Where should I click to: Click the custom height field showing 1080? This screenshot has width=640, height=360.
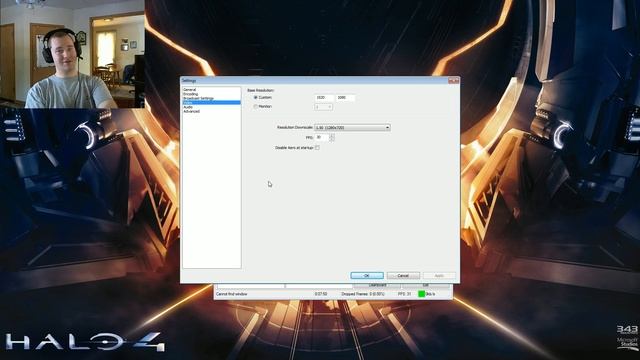click(x=345, y=98)
